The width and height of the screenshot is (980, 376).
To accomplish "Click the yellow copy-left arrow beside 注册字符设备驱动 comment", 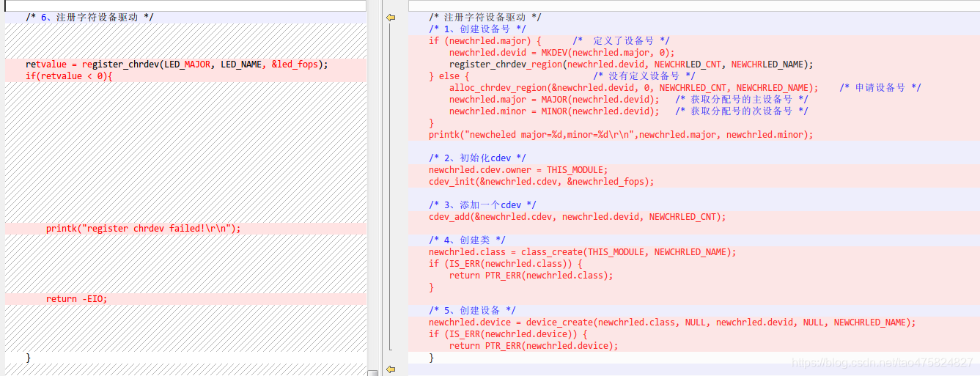I will point(391,18).
